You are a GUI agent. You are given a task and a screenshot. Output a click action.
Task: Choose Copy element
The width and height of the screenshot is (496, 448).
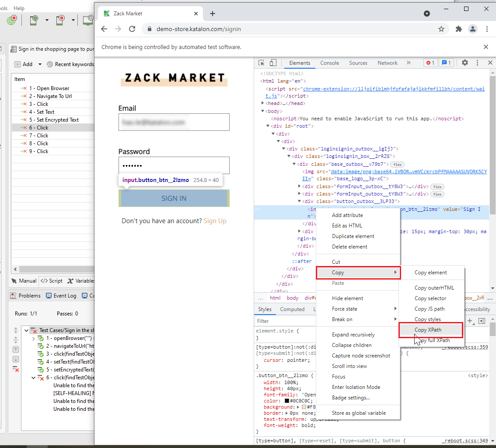tap(430, 273)
